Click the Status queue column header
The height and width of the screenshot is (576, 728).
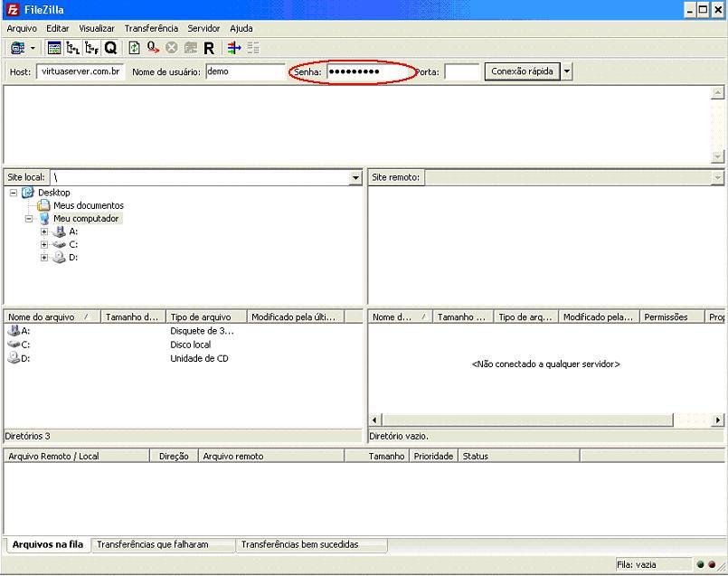point(518,457)
